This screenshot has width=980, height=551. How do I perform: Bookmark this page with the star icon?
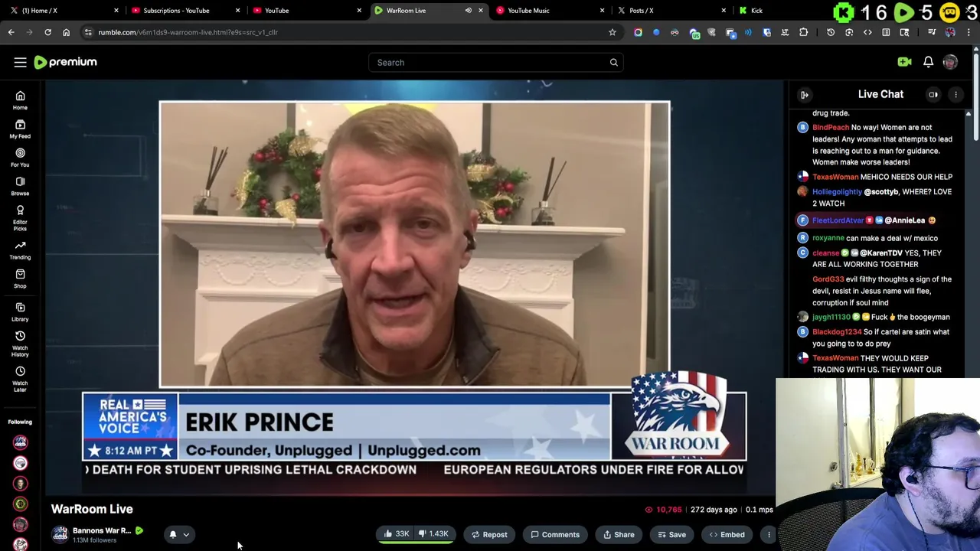612,32
